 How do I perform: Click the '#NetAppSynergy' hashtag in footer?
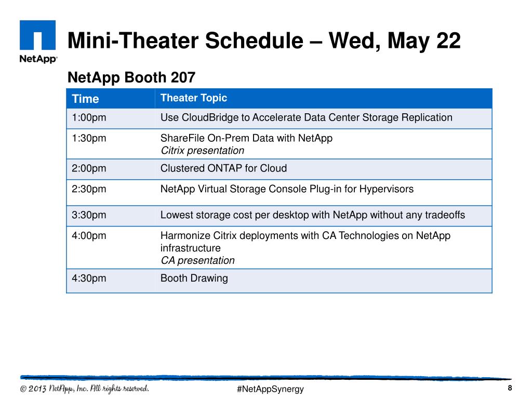270,389
